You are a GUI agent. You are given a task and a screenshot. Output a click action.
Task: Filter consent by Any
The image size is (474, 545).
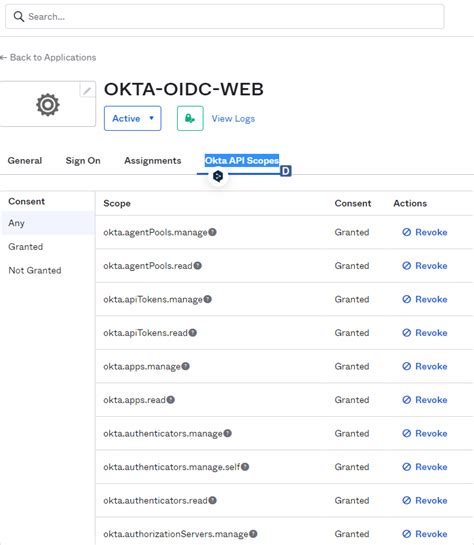point(48,223)
